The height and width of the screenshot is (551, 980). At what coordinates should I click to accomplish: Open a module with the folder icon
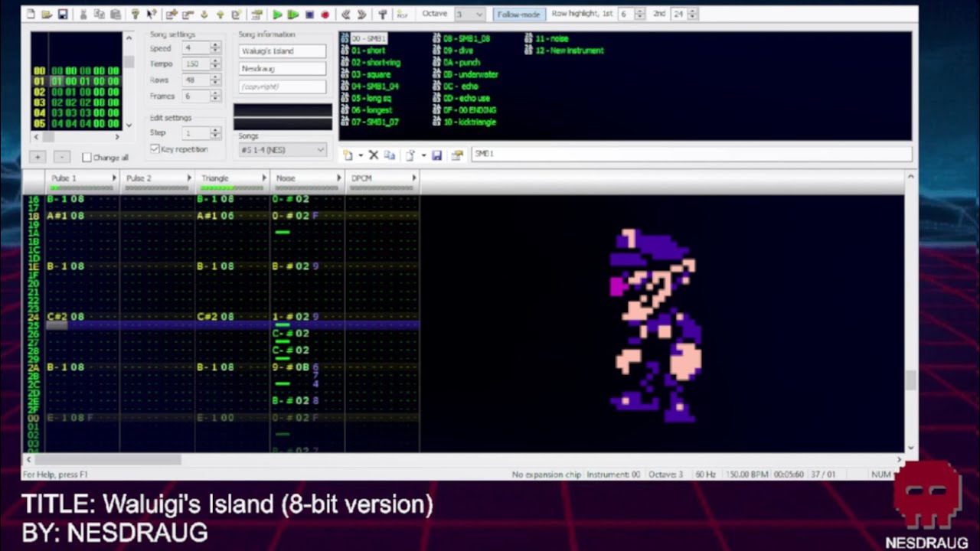(47, 15)
